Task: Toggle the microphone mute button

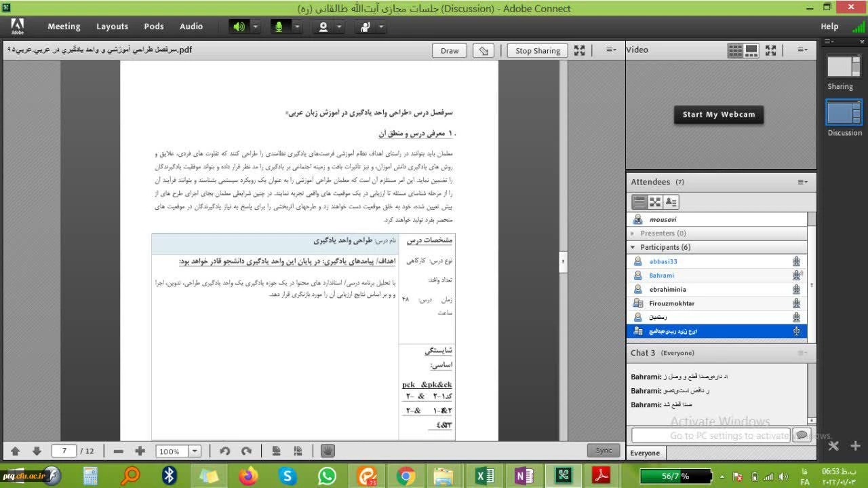Action: click(278, 26)
